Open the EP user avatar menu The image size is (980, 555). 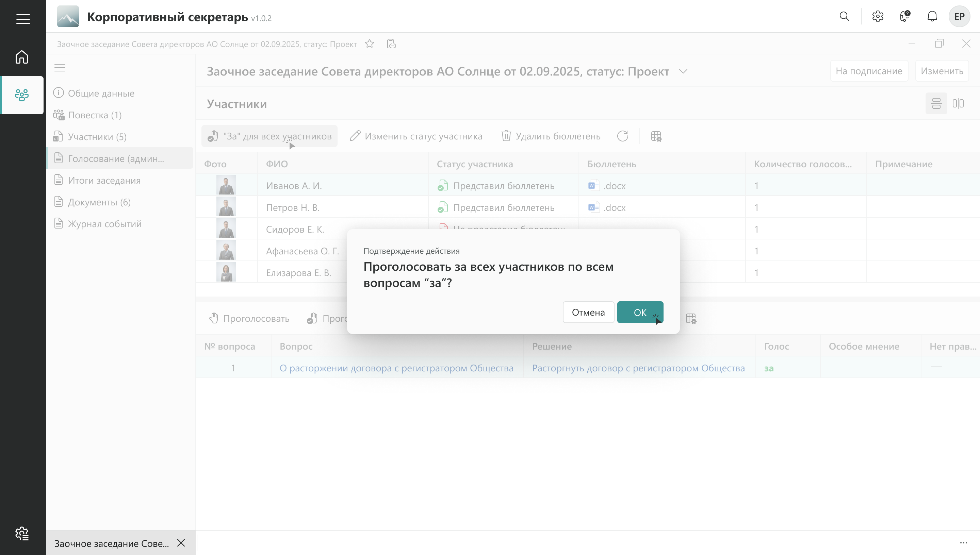(959, 16)
